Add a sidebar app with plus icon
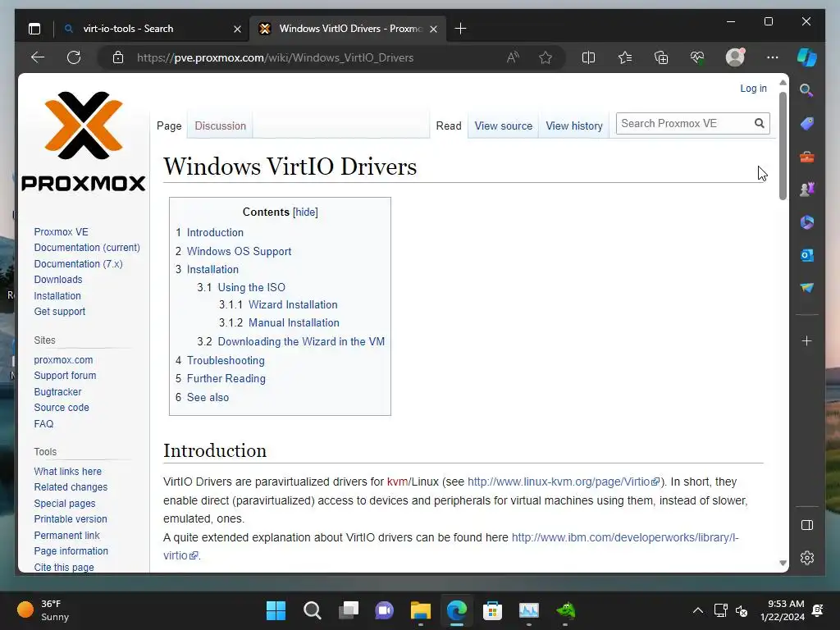The image size is (840, 630). coord(807,340)
